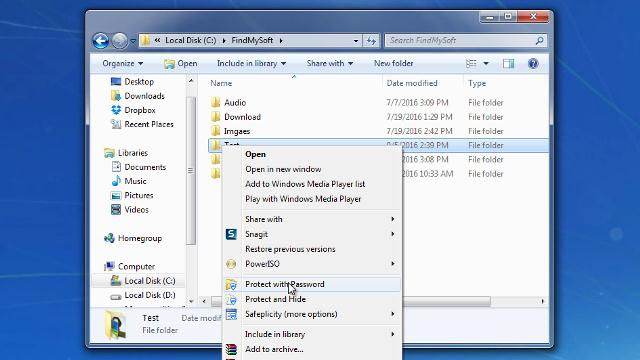The height and width of the screenshot is (360, 640).
Task: Expand Include in library context submenu
Action: point(312,334)
